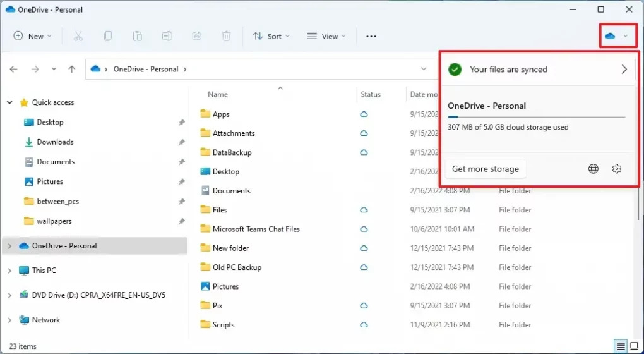Select This PC in navigation pane
Screen dimensions: 644x354
point(44,271)
